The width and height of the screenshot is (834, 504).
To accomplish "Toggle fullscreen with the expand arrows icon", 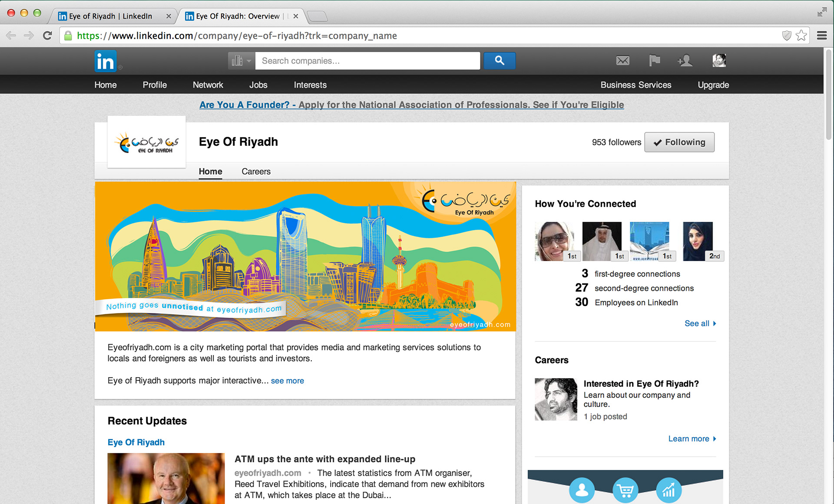I will tap(822, 12).
